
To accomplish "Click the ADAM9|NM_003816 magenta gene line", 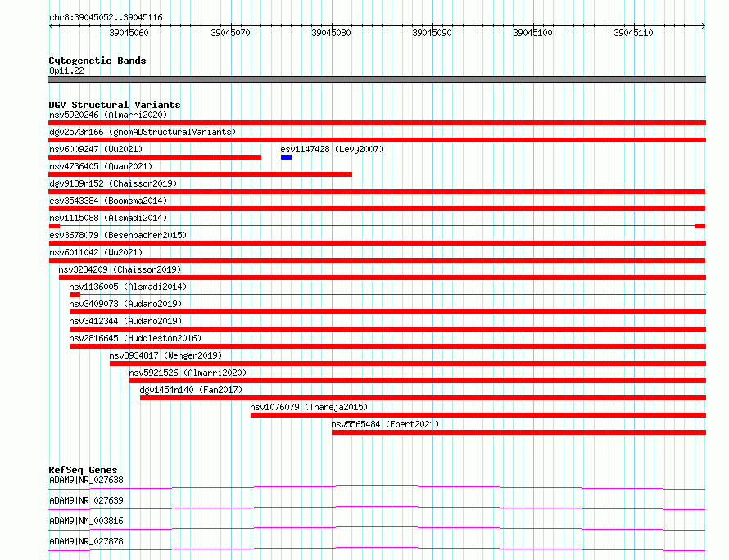I will 377,528.
